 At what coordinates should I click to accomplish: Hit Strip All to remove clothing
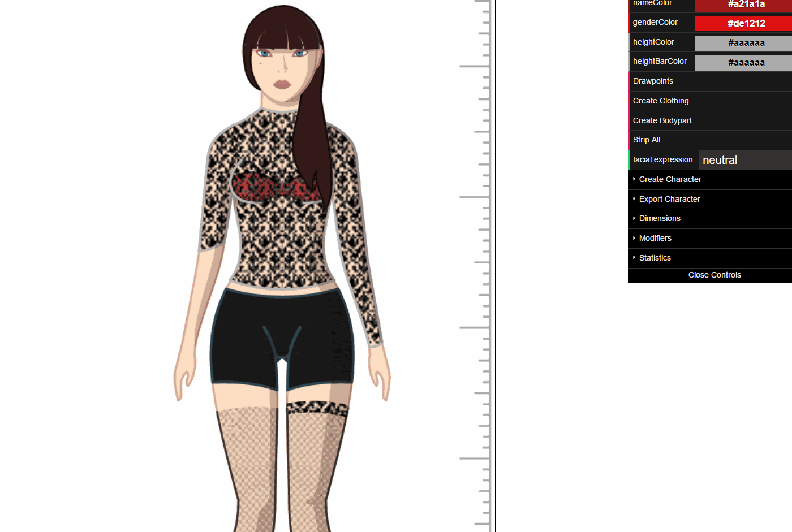647,140
